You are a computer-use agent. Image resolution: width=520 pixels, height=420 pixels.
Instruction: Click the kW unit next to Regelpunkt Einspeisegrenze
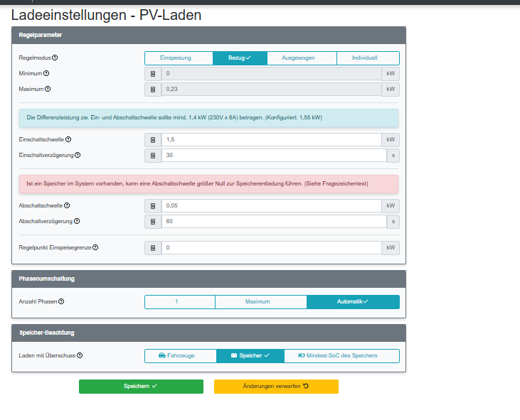[391, 248]
